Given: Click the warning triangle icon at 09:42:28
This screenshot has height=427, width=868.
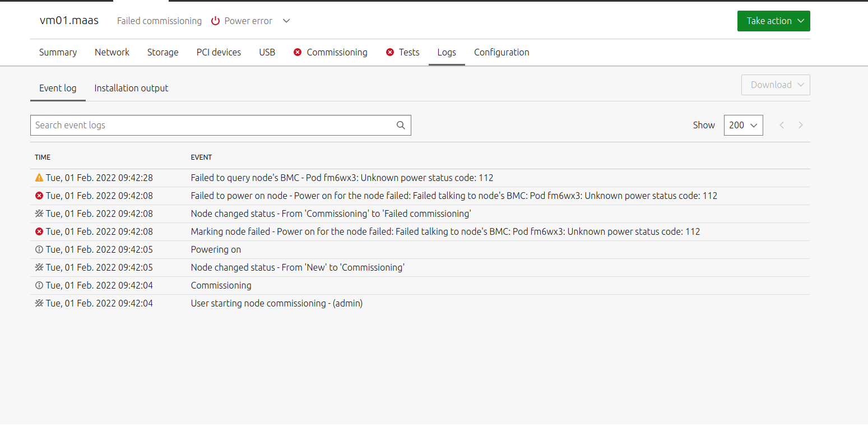Looking at the screenshot, I should coord(39,178).
